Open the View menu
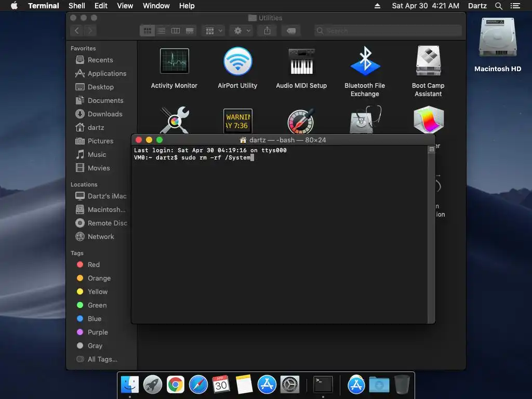The width and height of the screenshot is (532, 399). [x=125, y=6]
